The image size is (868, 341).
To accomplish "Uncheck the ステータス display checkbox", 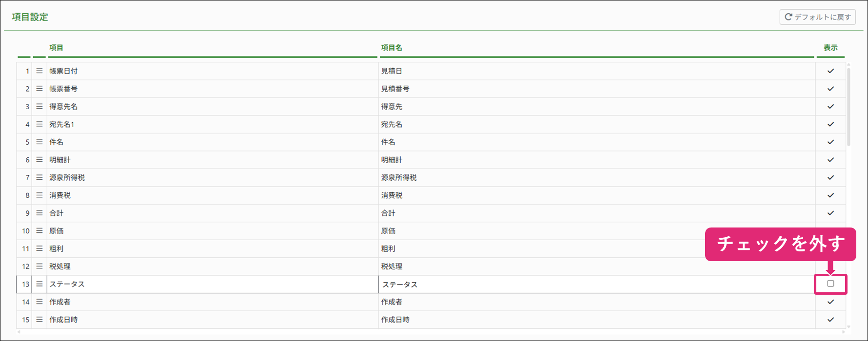I will (x=830, y=284).
